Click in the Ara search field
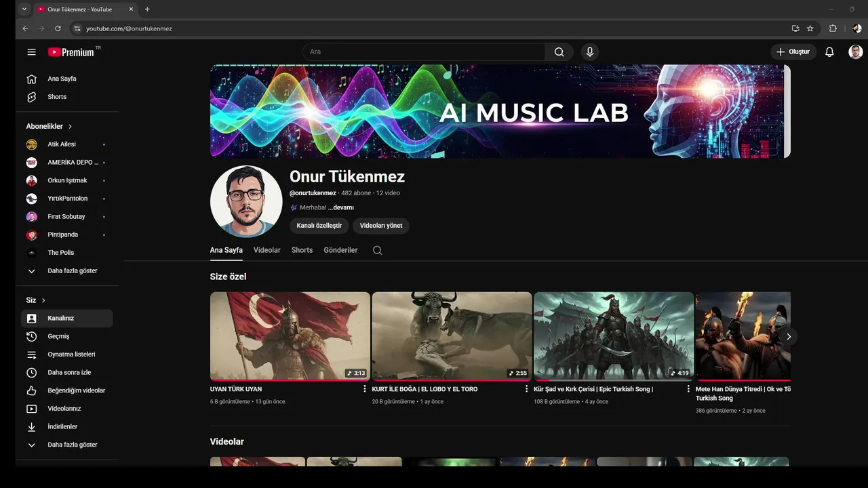 [424, 52]
